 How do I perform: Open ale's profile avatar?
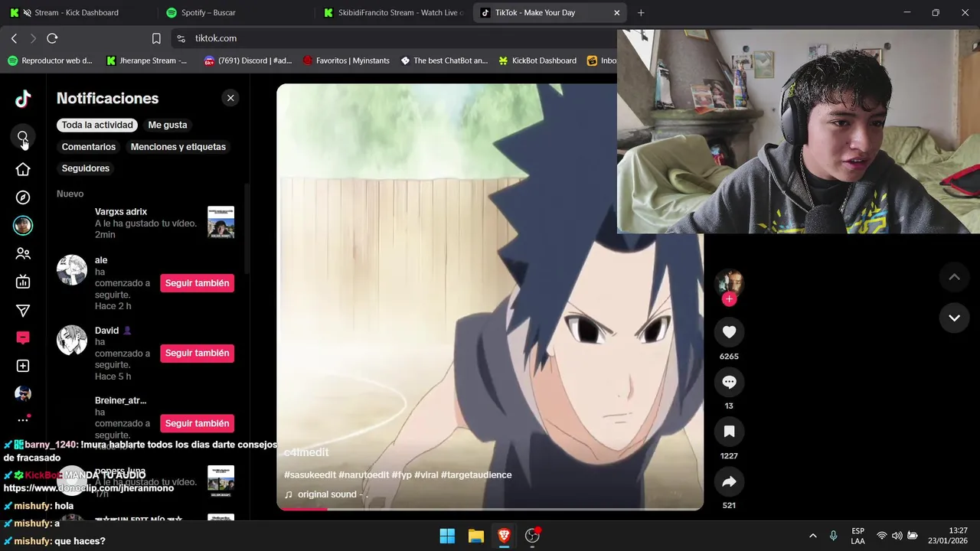pos(72,270)
